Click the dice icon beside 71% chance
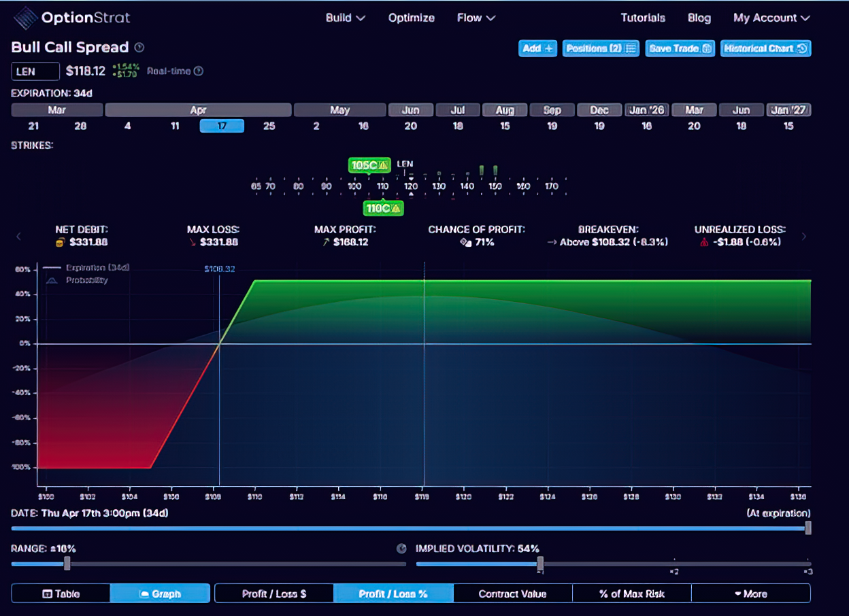The width and height of the screenshot is (849, 616). pyautogui.click(x=465, y=242)
